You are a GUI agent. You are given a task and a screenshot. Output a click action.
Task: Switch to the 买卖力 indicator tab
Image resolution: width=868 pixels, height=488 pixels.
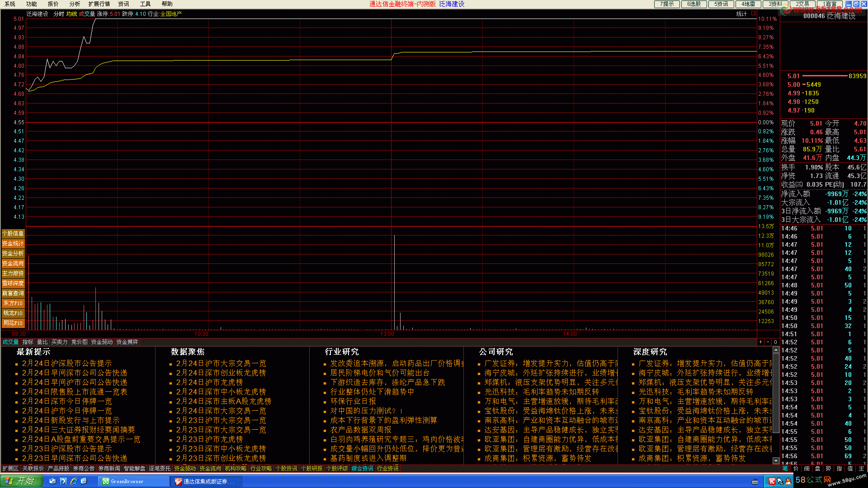tap(59, 342)
